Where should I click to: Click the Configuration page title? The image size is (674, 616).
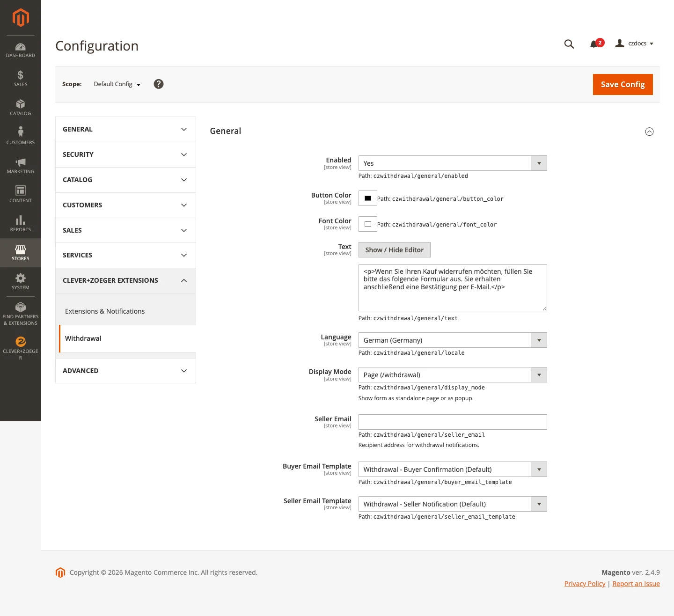coord(97,46)
